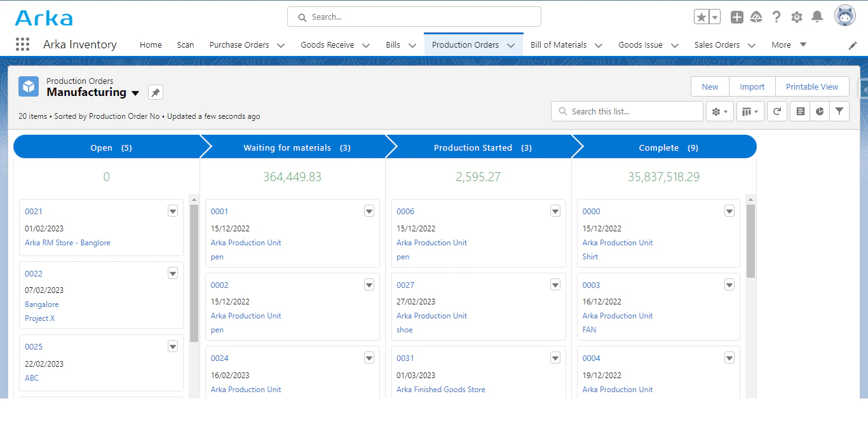Expand the Manufacturing list view dropdown
This screenshot has height=422, width=868.
point(135,93)
